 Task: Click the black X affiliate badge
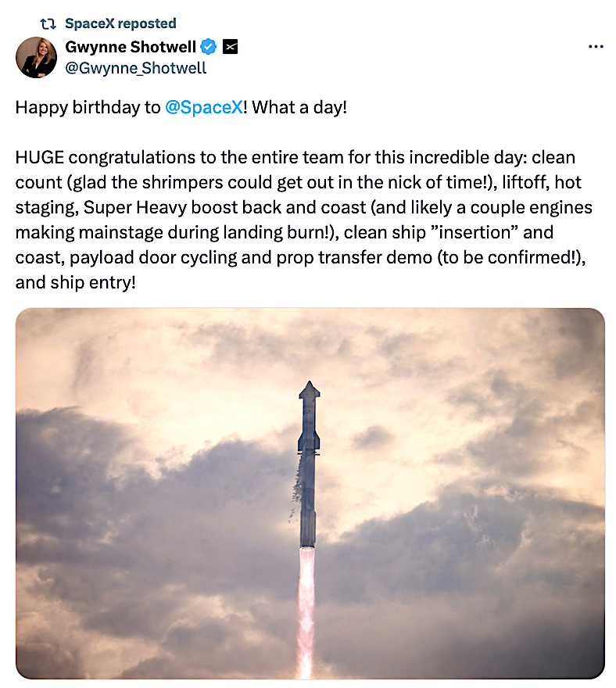[230, 47]
